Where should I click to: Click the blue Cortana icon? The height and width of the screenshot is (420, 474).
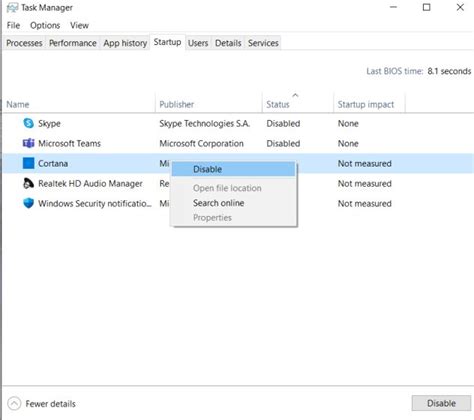[29, 163]
